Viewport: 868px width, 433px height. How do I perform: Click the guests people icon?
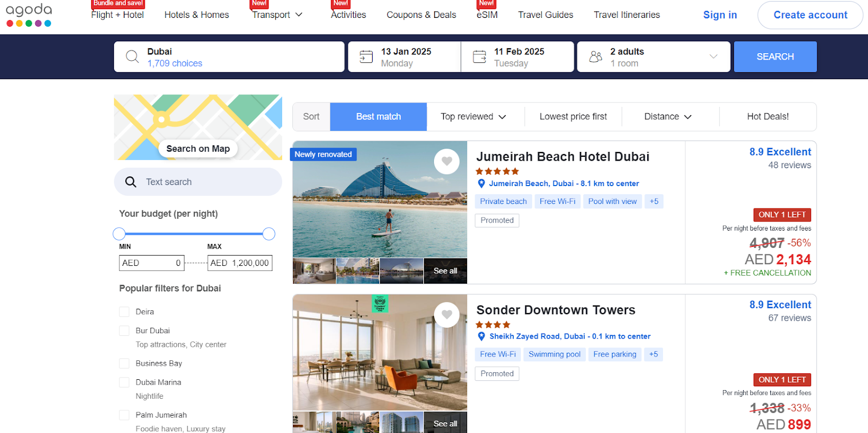[596, 56]
